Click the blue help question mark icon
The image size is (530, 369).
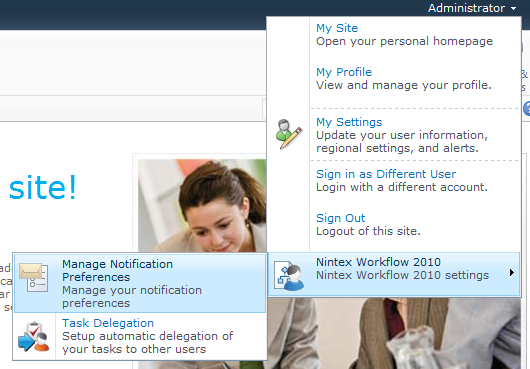click(527, 109)
